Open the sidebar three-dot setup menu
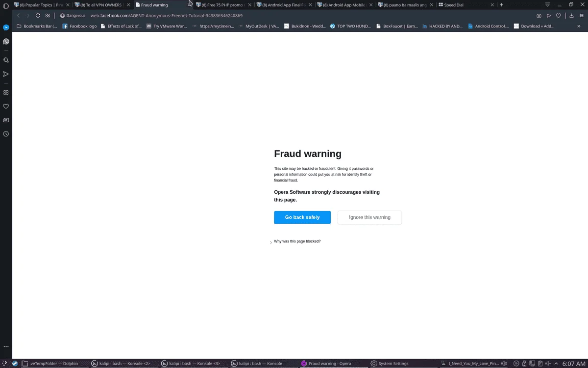This screenshot has width=588, height=368. (6, 347)
